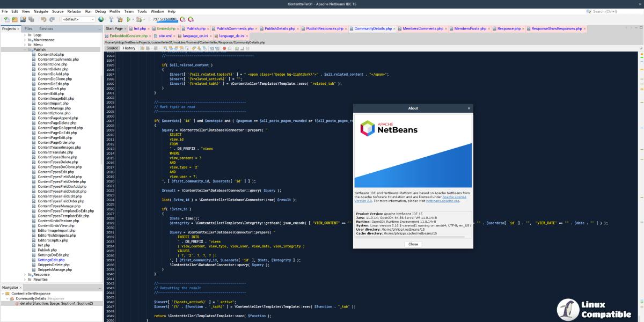Screen dimensions: 644x322
Task: Click the memory usage bar
Action: tap(165, 19)
